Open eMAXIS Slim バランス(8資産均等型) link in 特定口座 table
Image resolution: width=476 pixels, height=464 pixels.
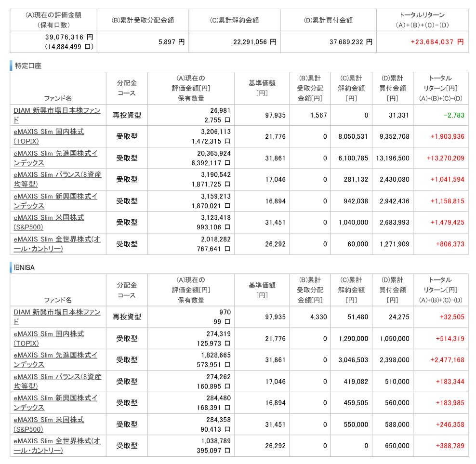tap(57, 179)
